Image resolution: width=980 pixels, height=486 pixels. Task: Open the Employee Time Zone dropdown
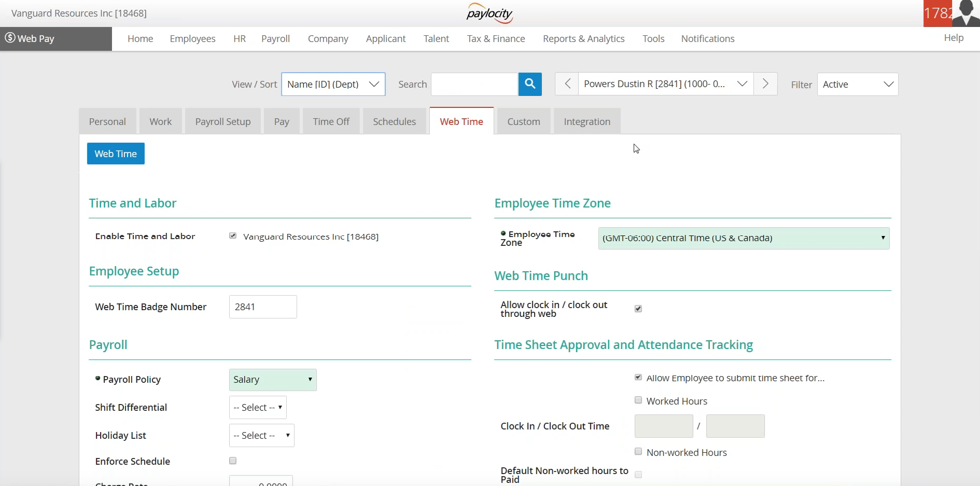coord(744,238)
